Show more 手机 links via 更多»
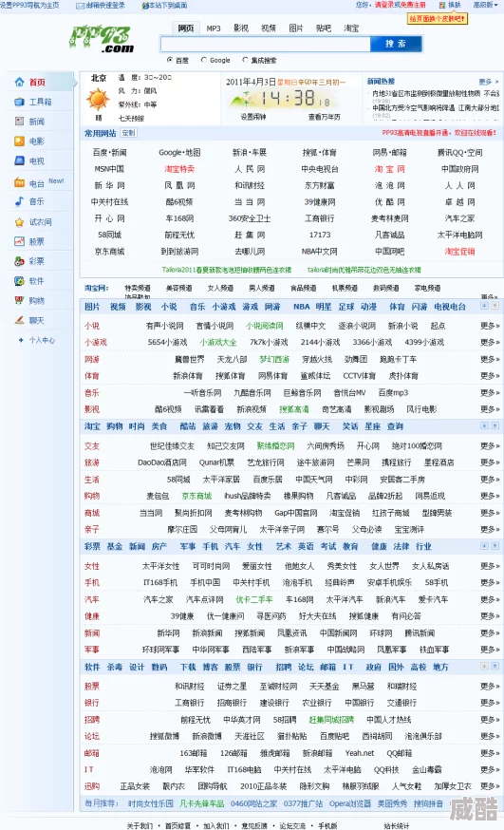Viewport: 504px width, 830px height. [490, 582]
